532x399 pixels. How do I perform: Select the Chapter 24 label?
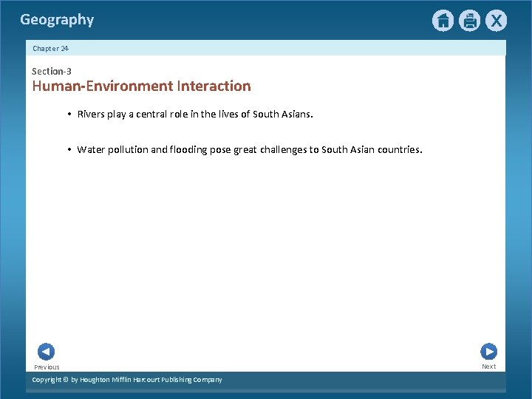[x=50, y=49]
